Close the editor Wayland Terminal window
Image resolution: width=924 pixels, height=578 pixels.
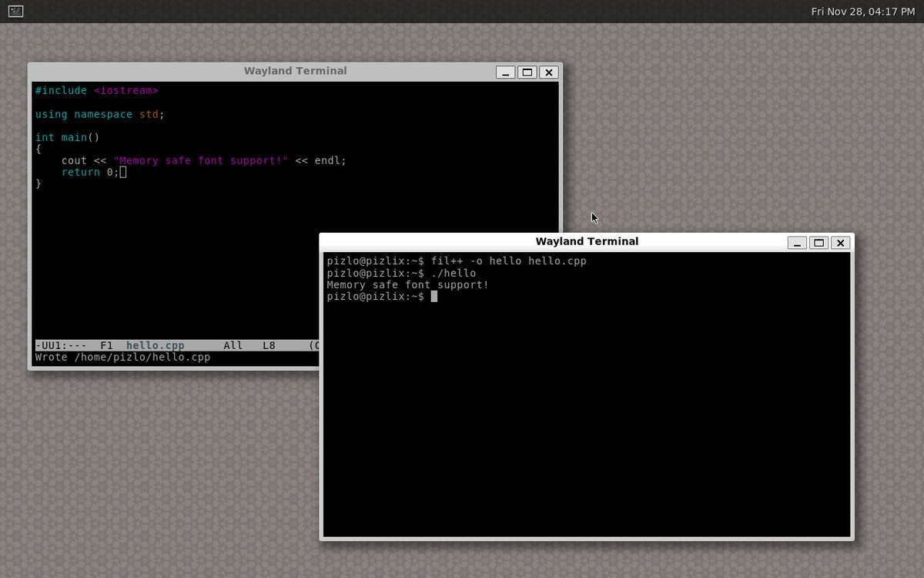pos(548,72)
